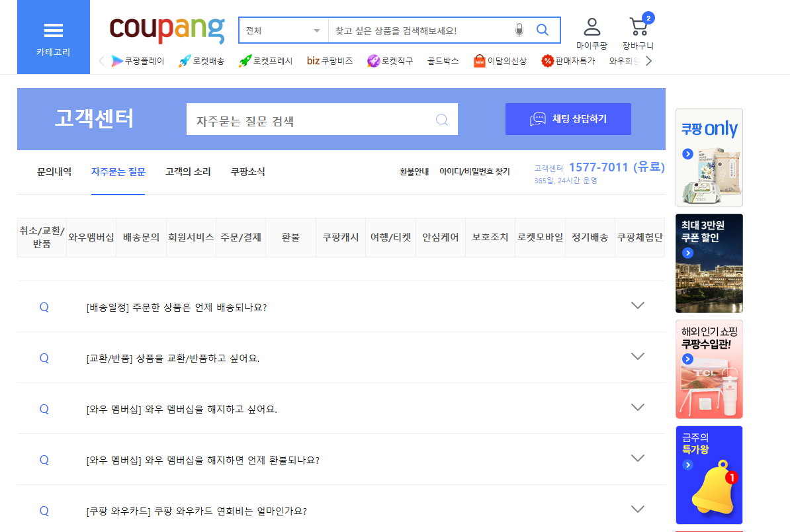Viewport: 790px width, 532px height.
Task: Click the top search magnifier icon
Action: pos(542,30)
